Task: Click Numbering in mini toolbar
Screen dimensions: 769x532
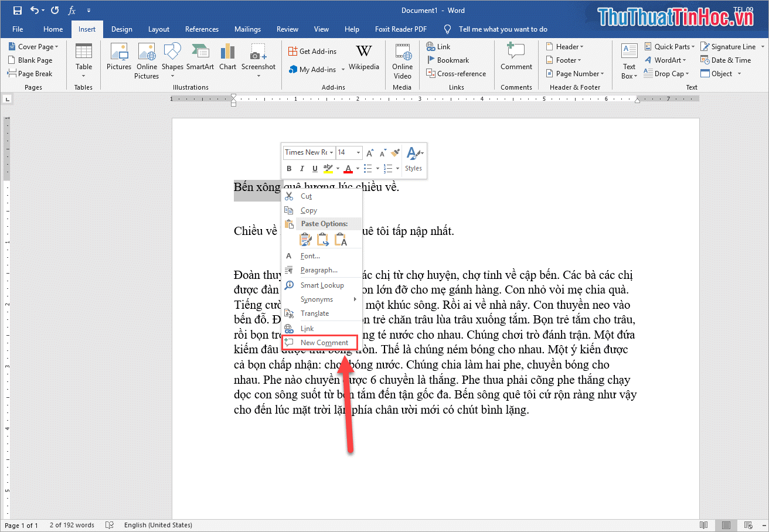Action: (387, 169)
